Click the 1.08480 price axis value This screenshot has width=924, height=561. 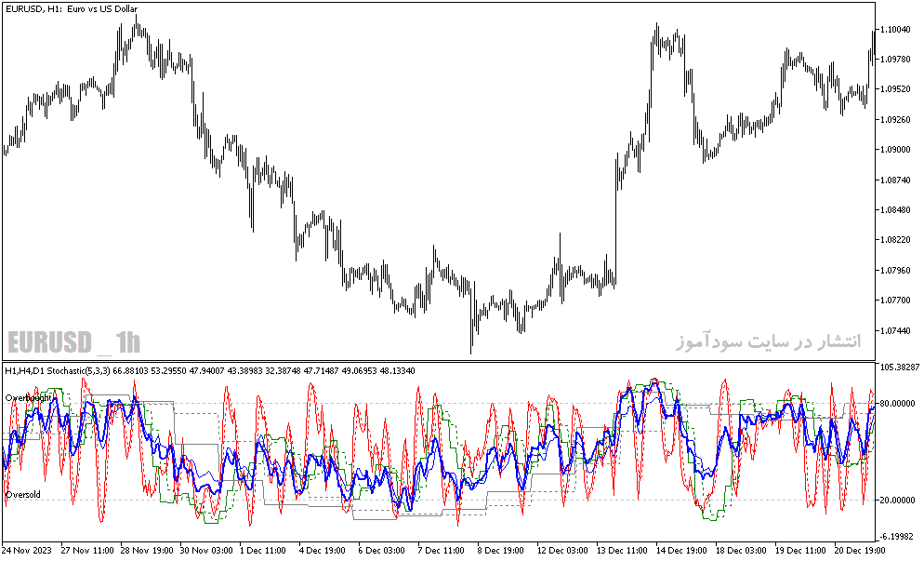(894, 209)
